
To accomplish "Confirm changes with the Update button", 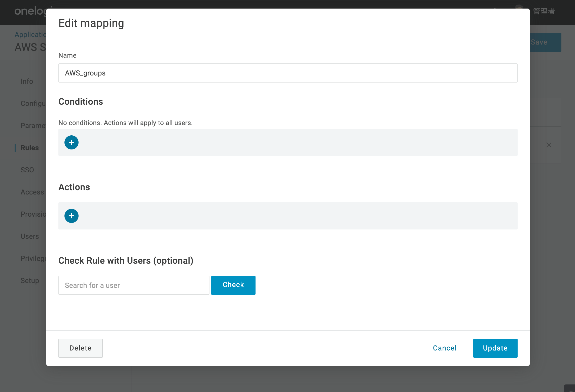I will (495, 348).
